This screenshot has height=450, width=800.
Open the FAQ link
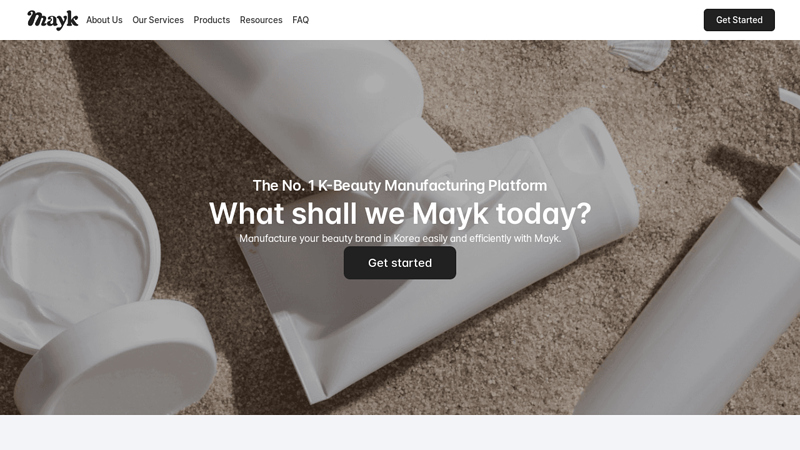click(x=301, y=20)
